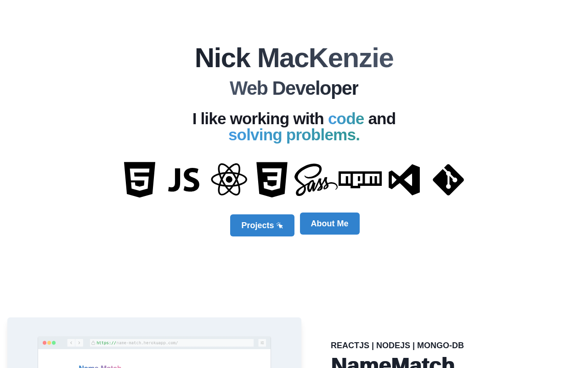The image size is (588, 368).
Task: Click the highlighted word "code"
Action: (x=346, y=119)
